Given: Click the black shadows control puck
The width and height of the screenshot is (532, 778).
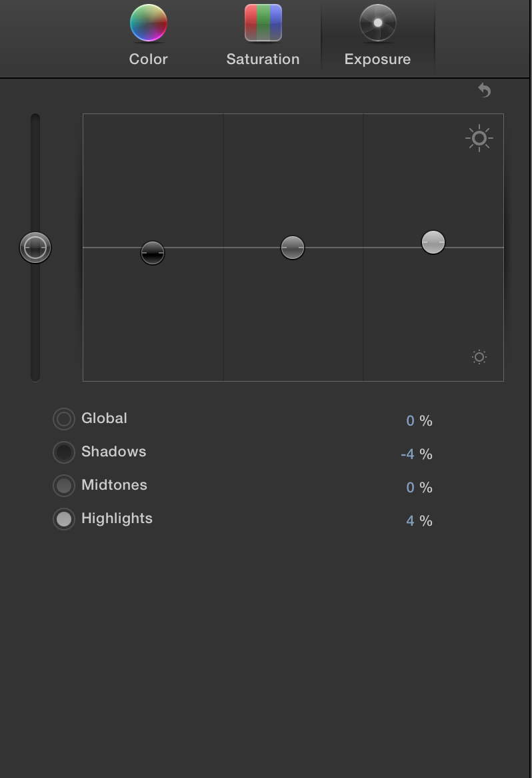Looking at the screenshot, I should [x=153, y=253].
